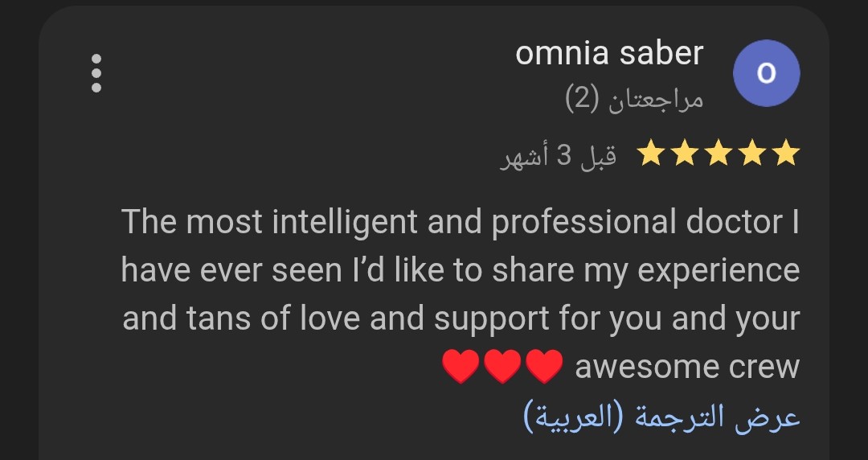Click the red heart beside "awesome crew"
The image size is (868, 460).
coord(544,368)
